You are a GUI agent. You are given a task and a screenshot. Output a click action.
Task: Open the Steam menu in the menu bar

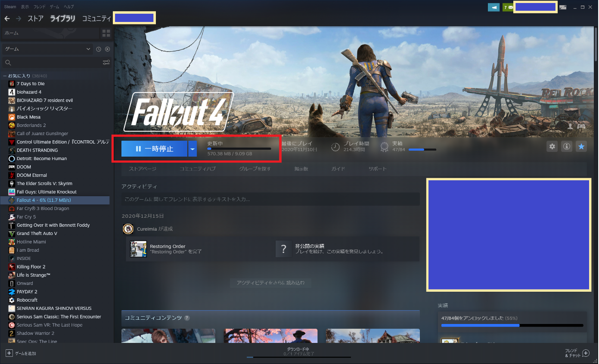click(10, 6)
